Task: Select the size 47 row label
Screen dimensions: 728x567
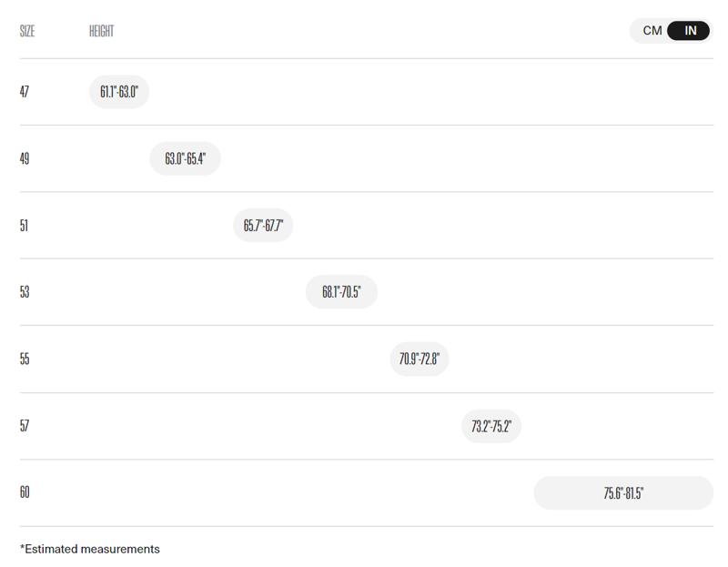Action: click(25, 92)
